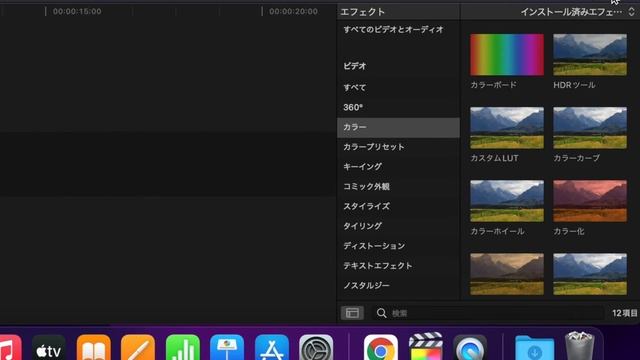
Task: Select the ビデオ heading in sidebar
Action: pos(354,66)
